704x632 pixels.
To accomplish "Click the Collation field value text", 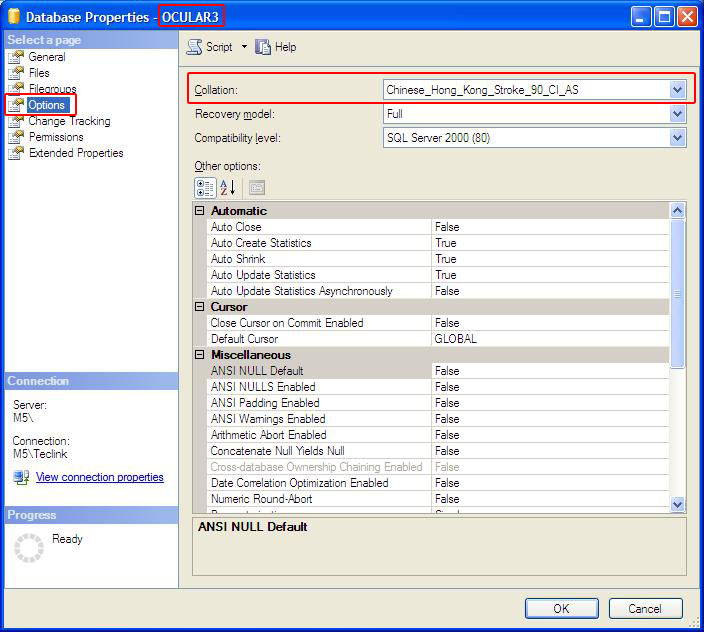I will 482,90.
